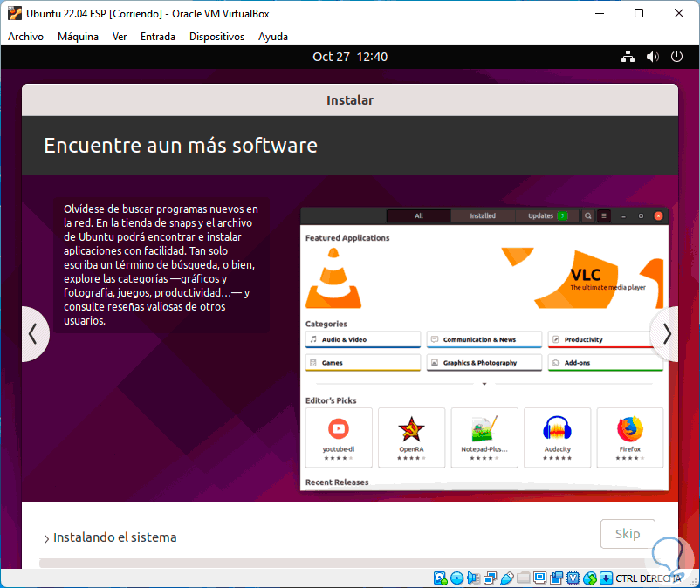Click the VirtualBox network adapters icon
Viewport: 700px width, 588px height.
[x=490, y=578]
